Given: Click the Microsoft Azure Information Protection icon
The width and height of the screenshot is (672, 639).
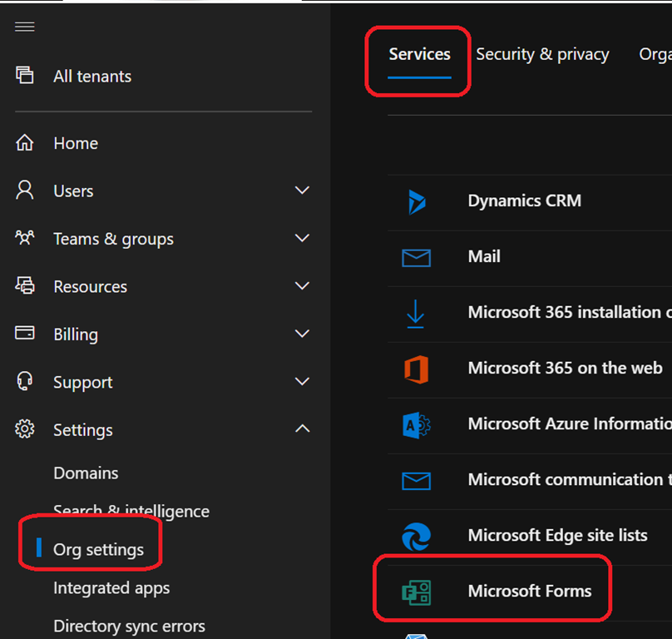Looking at the screenshot, I should point(416,424).
